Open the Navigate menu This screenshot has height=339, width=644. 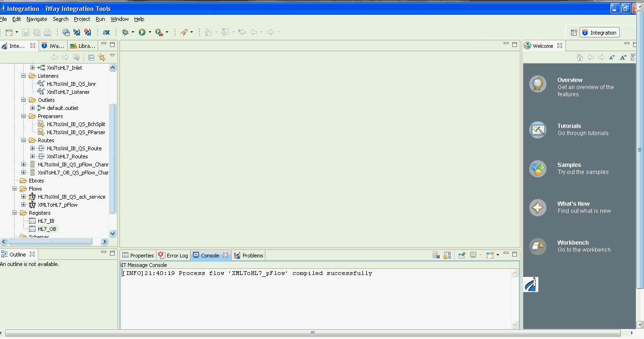[x=36, y=19]
